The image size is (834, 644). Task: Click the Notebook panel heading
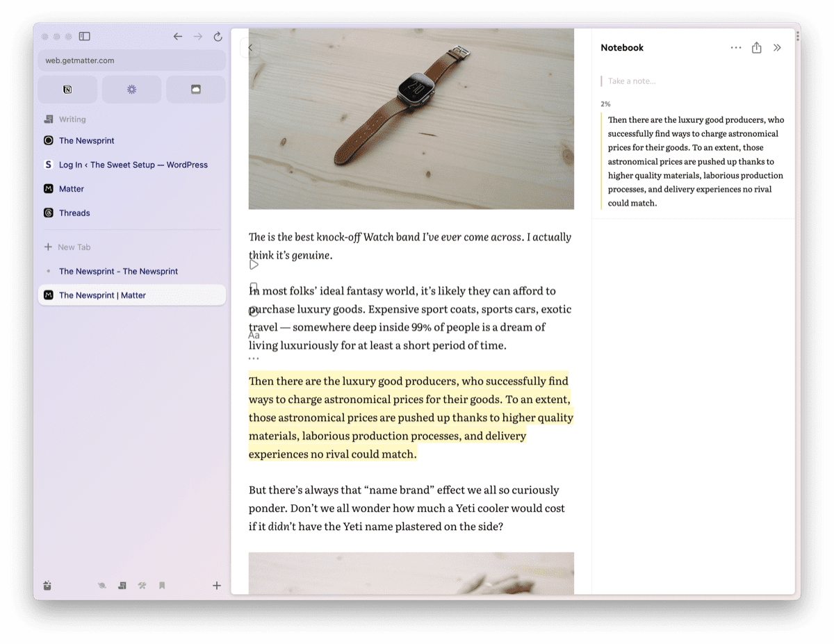622,48
